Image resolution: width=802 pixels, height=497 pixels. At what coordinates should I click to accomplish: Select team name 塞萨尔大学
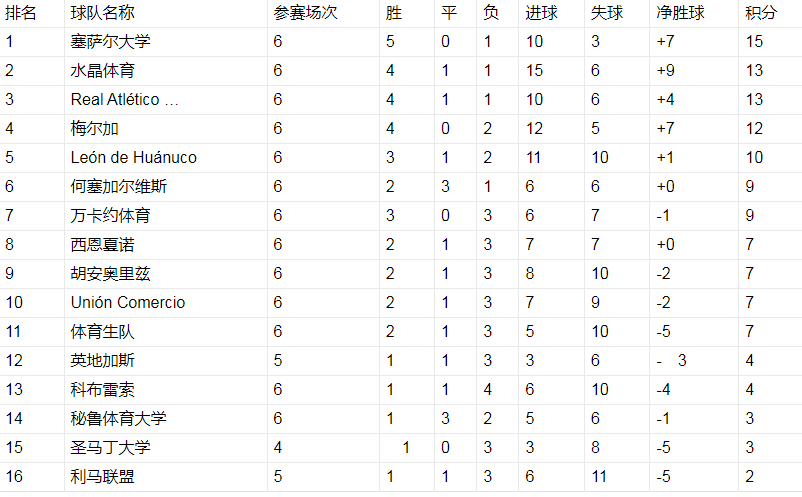pos(110,42)
